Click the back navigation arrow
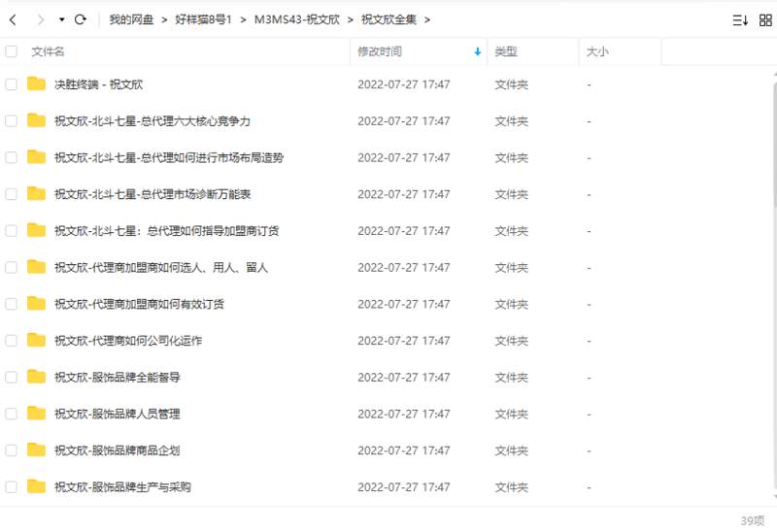The width and height of the screenshot is (777, 532). pyautogui.click(x=13, y=19)
